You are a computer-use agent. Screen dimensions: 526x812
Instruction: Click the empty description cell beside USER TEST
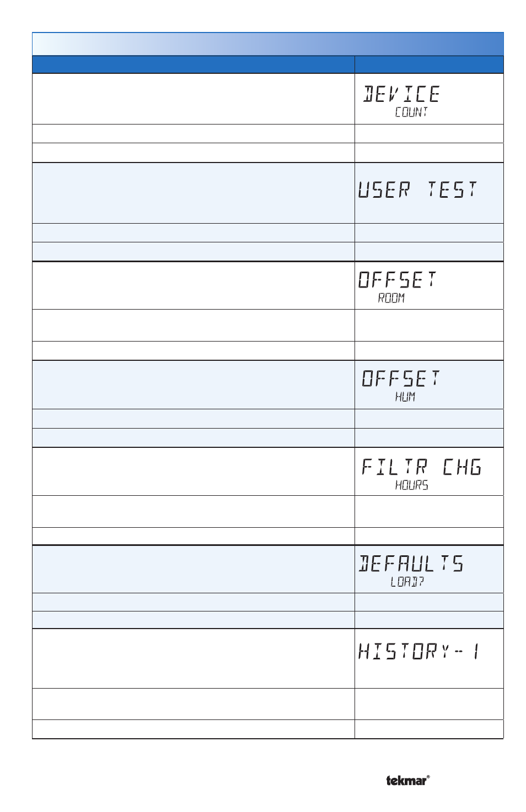coord(193,193)
